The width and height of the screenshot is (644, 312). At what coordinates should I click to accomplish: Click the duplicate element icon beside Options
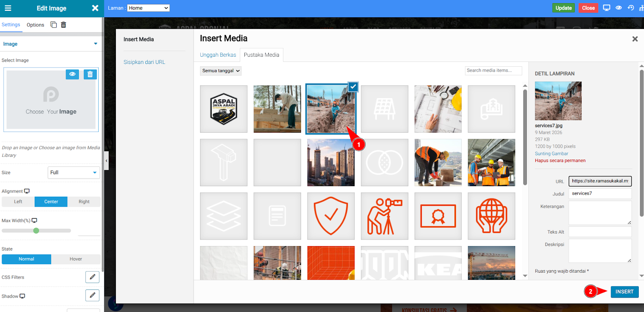tap(54, 25)
